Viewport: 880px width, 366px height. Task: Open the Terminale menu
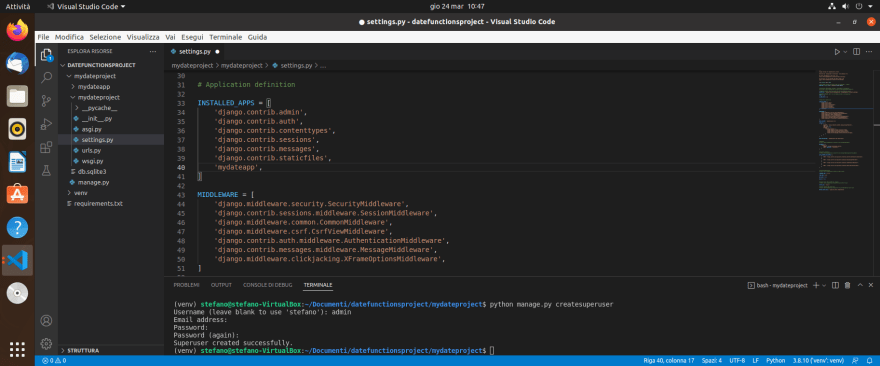226,37
